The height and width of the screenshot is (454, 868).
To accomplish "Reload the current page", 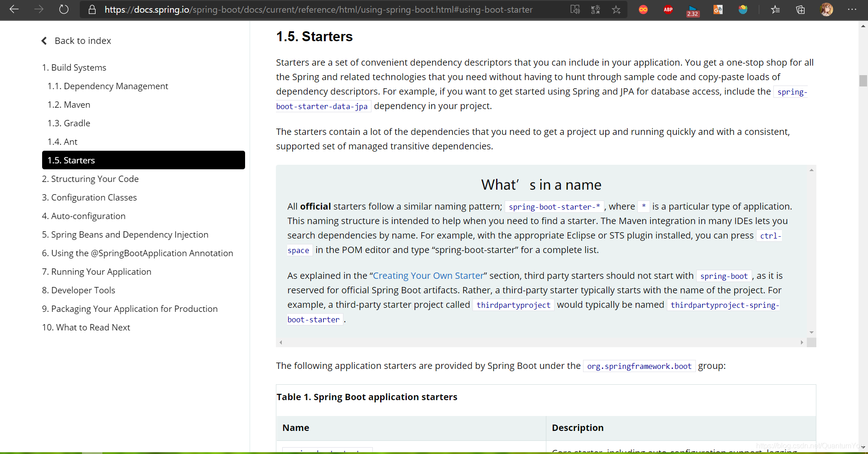I will (64, 9).
